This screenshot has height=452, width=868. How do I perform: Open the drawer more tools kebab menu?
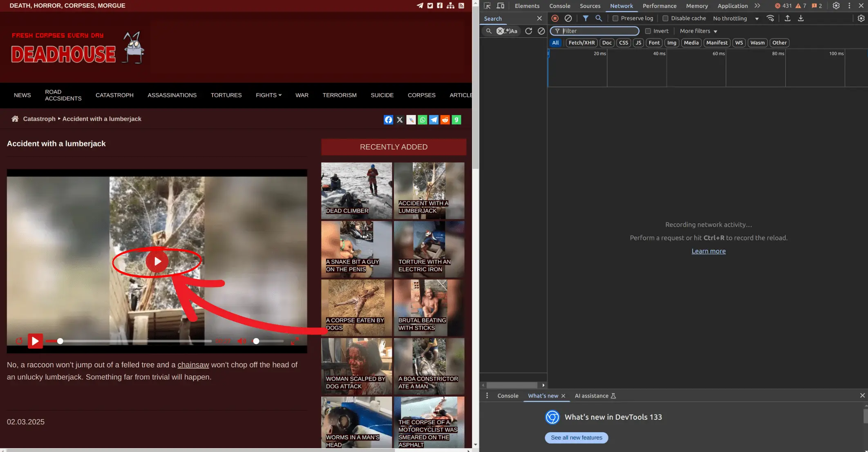coord(487,396)
